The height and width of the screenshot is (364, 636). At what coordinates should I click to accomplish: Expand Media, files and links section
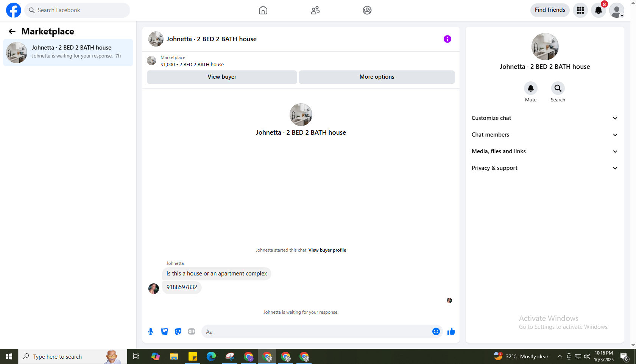[545, 151]
